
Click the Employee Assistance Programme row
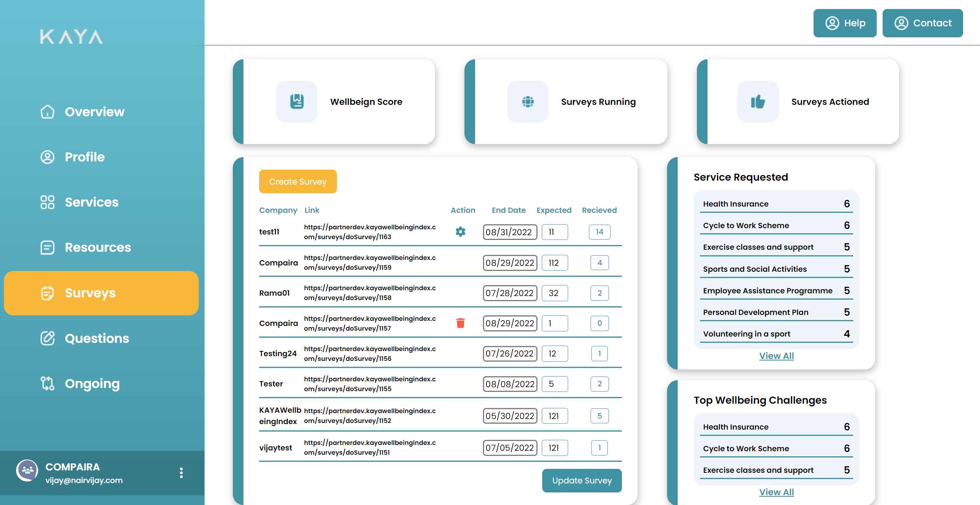(x=776, y=290)
